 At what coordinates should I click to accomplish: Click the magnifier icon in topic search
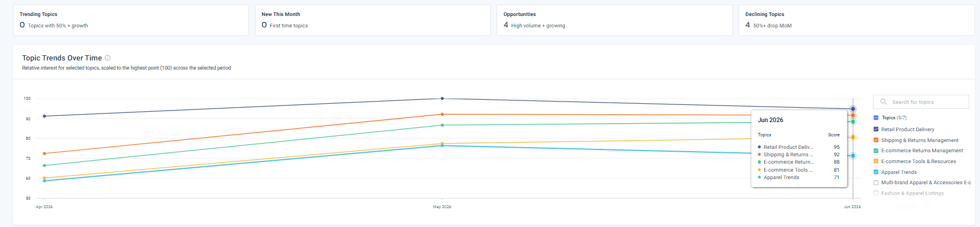click(883, 102)
